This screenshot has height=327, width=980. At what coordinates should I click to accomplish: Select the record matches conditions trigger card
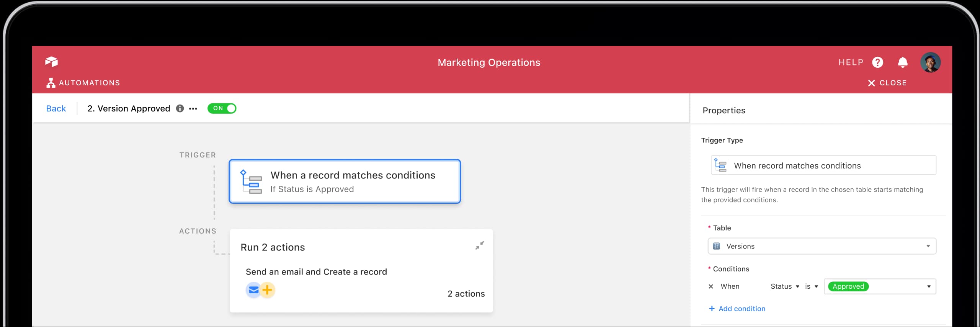[x=345, y=181]
